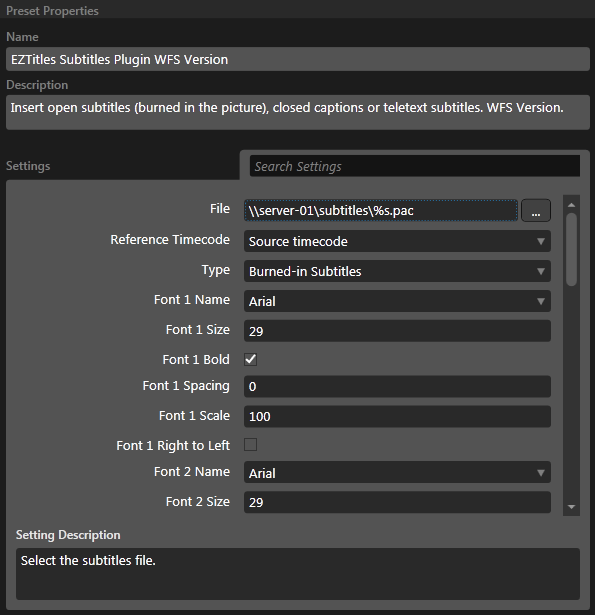Click the File path input field
This screenshot has height=615, width=595.
[381, 211]
